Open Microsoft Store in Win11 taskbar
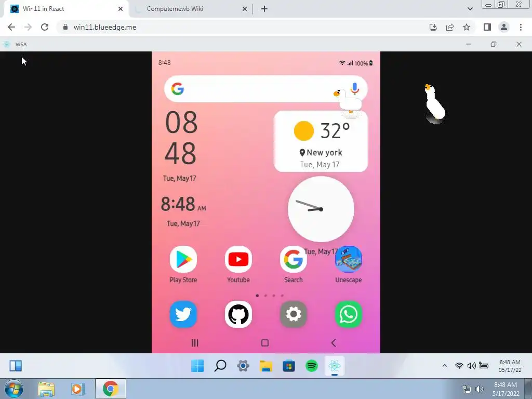This screenshot has height=399, width=532. click(289, 366)
